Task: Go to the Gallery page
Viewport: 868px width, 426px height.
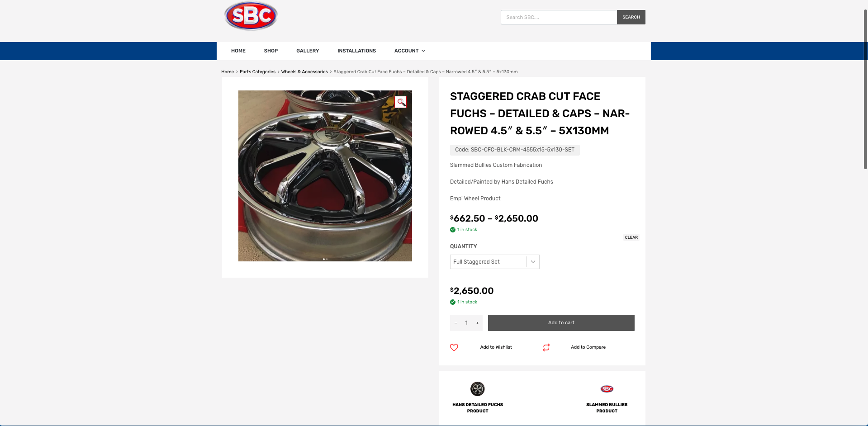Action: tap(308, 51)
